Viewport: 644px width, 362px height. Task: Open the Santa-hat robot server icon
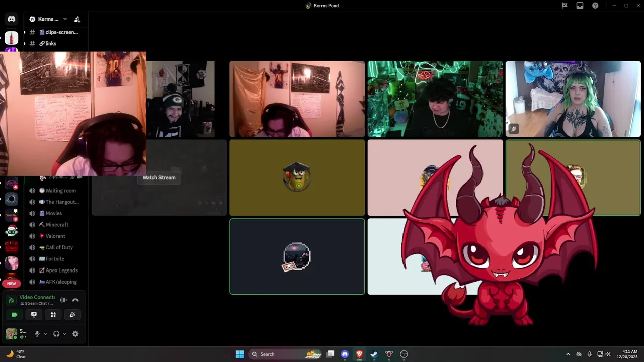tap(11, 231)
